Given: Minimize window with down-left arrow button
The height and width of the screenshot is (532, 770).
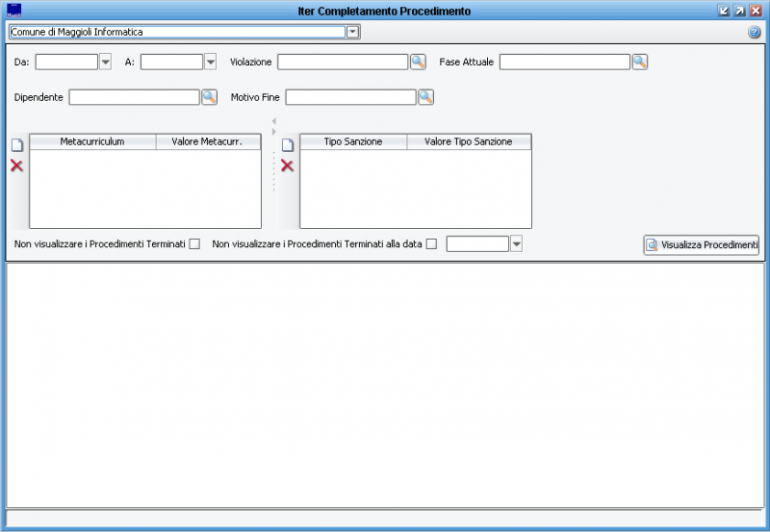Looking at the screenshot, I should (x=724, y=11).
